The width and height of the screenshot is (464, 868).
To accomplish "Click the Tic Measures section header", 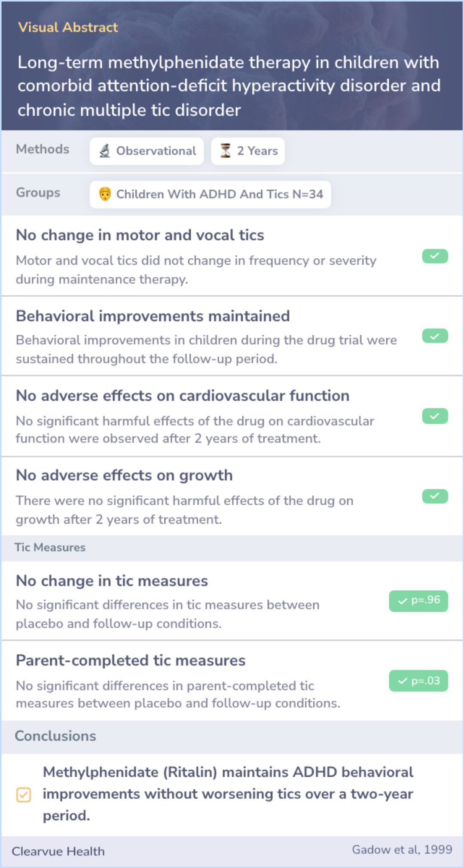I will [x=50, y=547].
